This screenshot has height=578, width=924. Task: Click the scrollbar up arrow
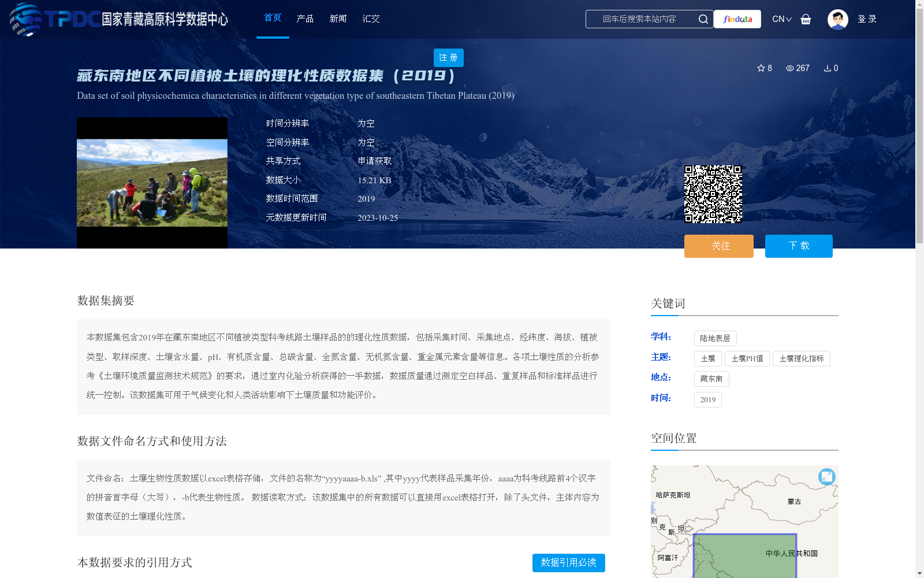919,4
